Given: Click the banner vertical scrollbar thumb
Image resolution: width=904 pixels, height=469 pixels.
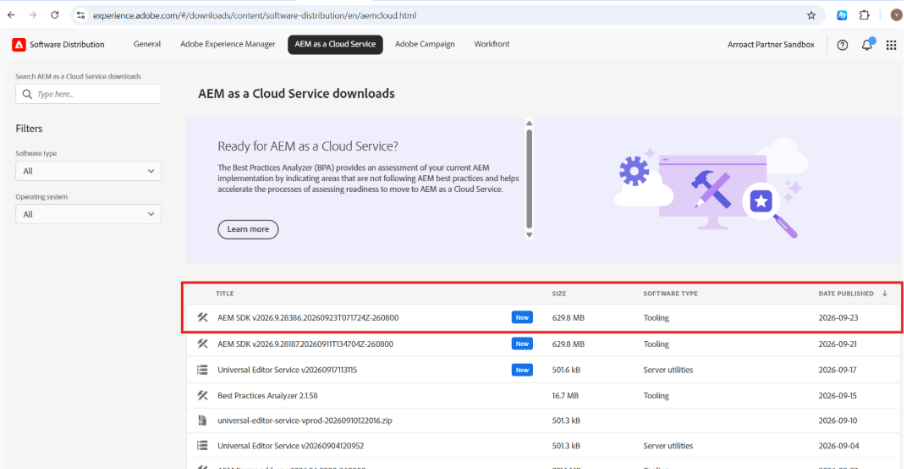Looking at the screenshot, I should (529, 179).
